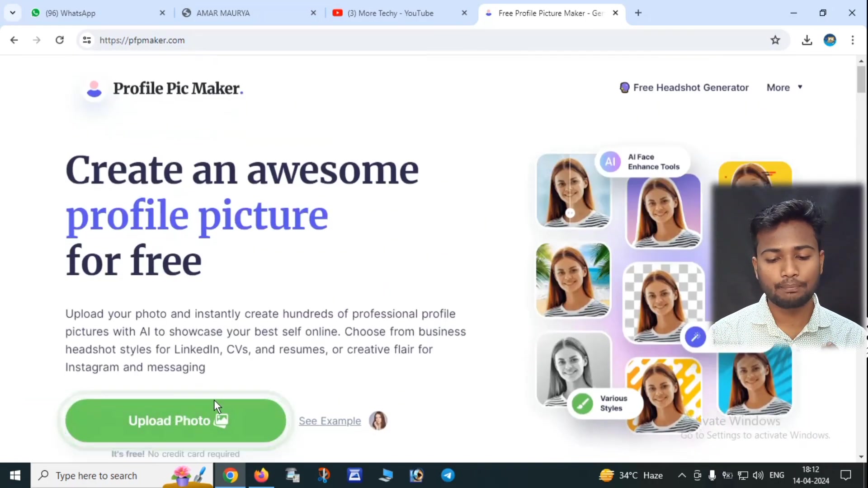Close the AMAR MAURYA tab
The width and height of the screenshot is (868, 488).
click(x=313, y=13)
